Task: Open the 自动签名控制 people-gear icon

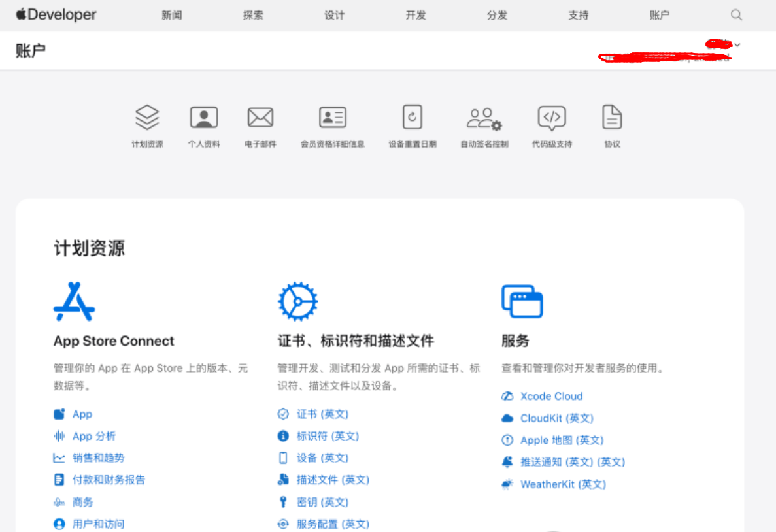Action: pos(484,118)
